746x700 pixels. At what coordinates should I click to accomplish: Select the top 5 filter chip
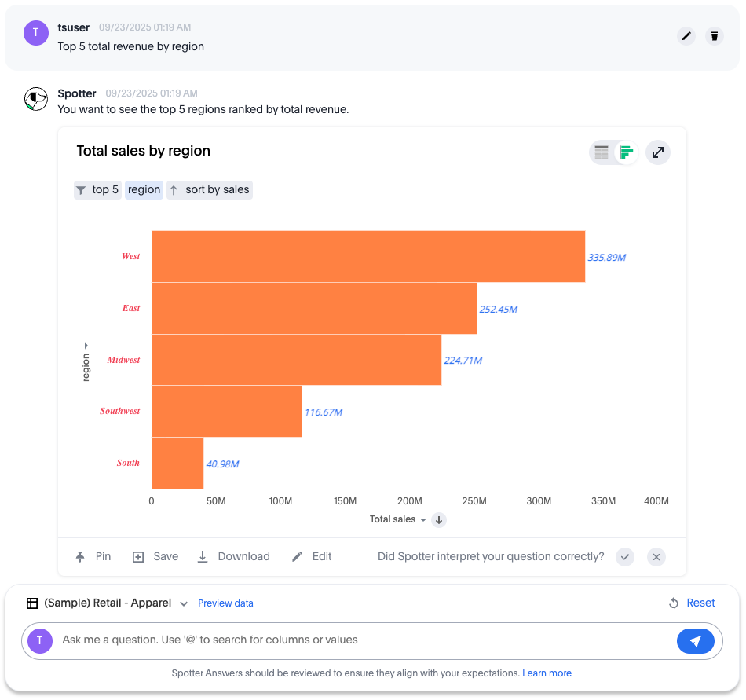(98, 190)
